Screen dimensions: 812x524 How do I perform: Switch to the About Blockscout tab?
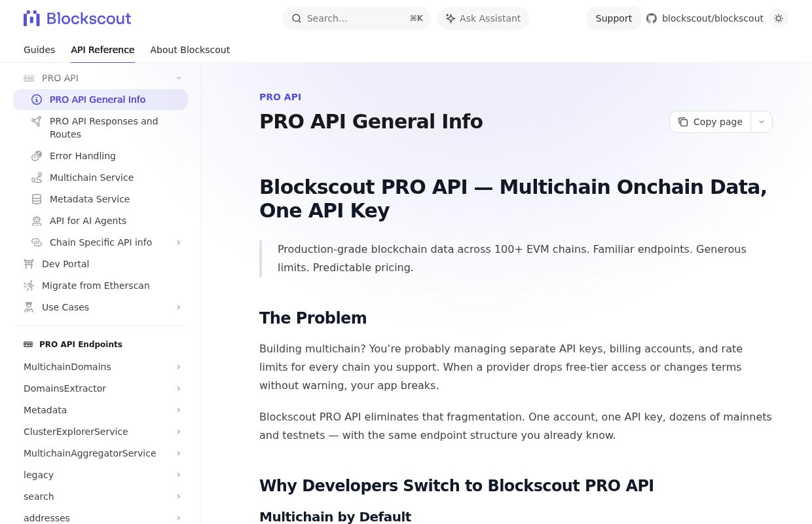(x=190, y=50)
